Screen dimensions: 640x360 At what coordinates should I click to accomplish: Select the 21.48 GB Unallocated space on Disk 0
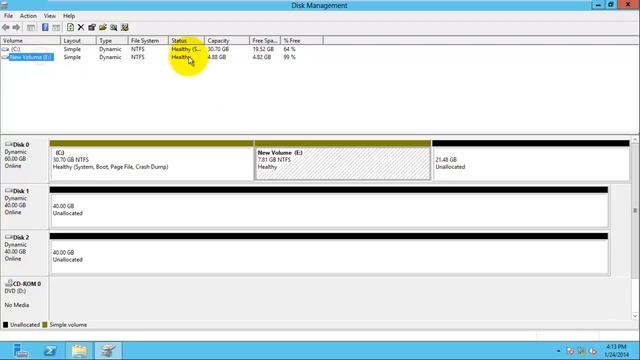[531, 160]
